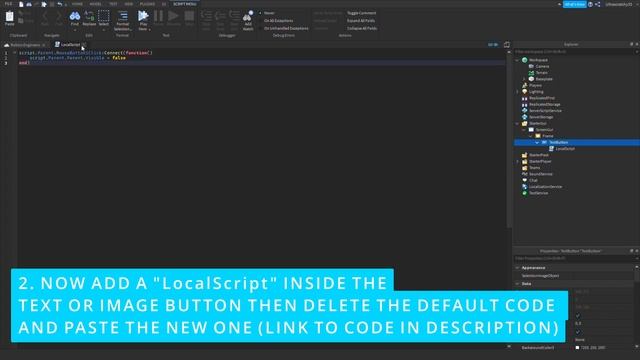This screenshot has width=640, height=360.
Task: Select Lighting service in Explorer
Action: point(536,92)
